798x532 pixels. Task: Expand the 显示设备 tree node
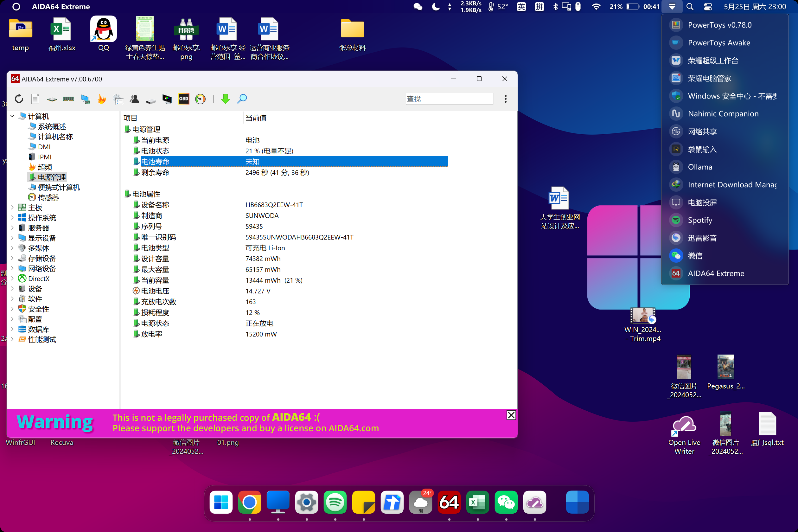tap(12, 238)
